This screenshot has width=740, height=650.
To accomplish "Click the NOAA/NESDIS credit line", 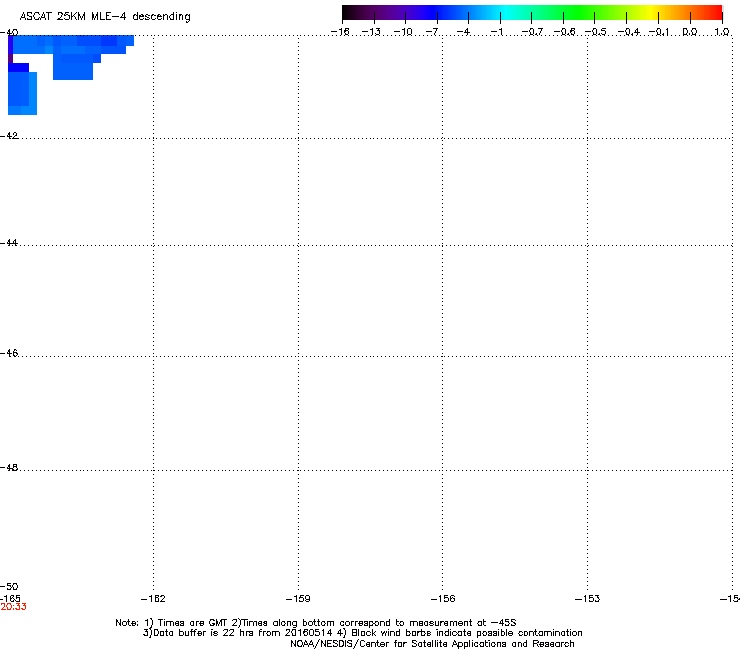I will (432, 644).
